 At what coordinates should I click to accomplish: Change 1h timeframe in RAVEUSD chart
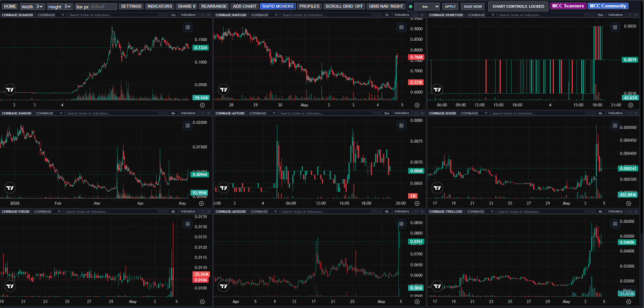click(x=386, y=15)
